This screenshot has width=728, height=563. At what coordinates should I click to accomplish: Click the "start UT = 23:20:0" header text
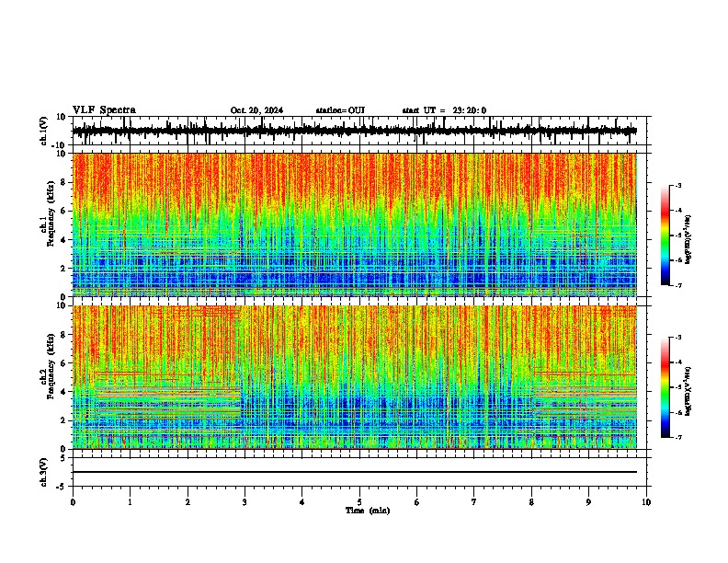pyautogui.click(x=444, y=110)
